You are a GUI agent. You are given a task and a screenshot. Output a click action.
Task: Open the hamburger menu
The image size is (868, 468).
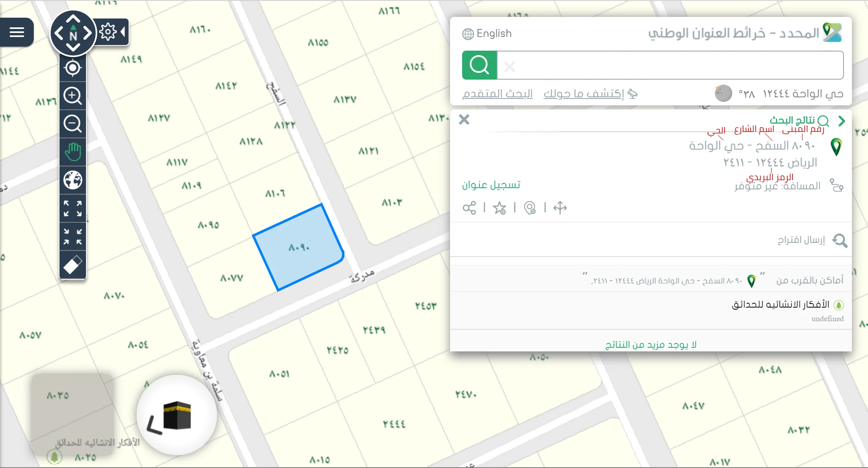pyautogui.click(x=16, y=32)
